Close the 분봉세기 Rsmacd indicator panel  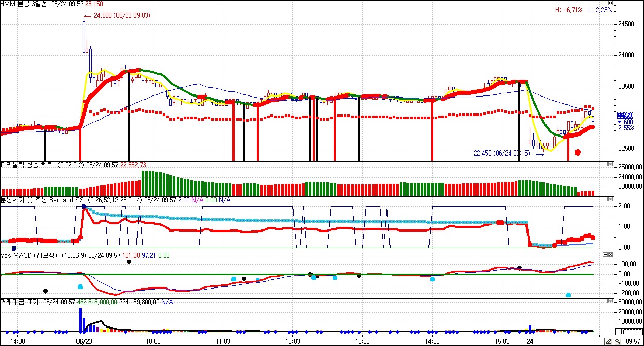(x=610, y=199)
